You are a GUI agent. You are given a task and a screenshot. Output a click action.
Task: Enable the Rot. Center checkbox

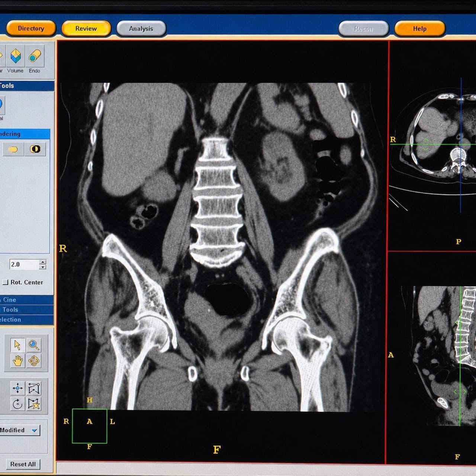click(5, 282)
